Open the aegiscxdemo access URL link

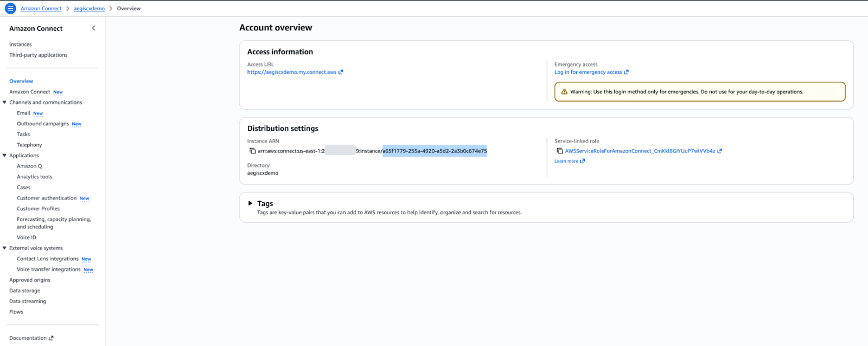tap(291, 72)
